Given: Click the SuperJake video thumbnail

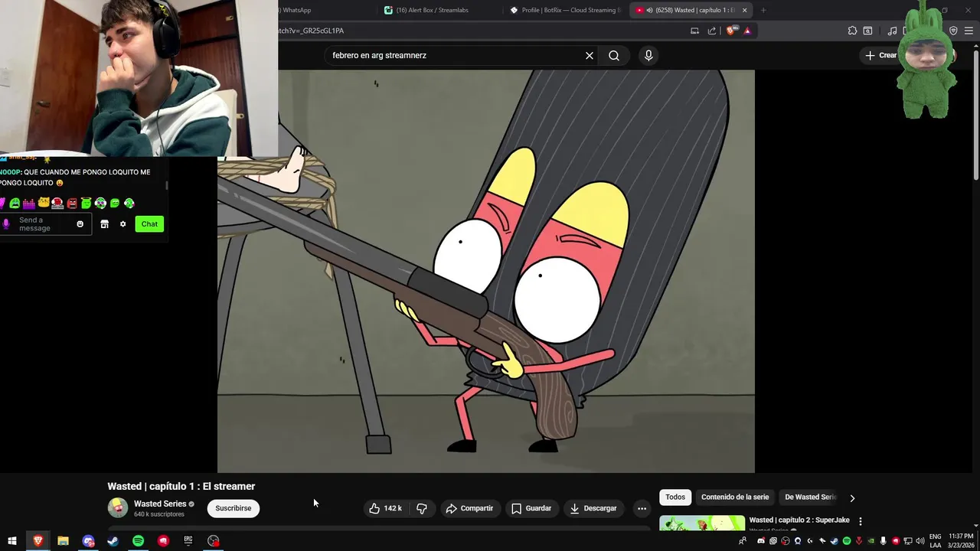Looking at the screenshot, I should coord(702,522).
